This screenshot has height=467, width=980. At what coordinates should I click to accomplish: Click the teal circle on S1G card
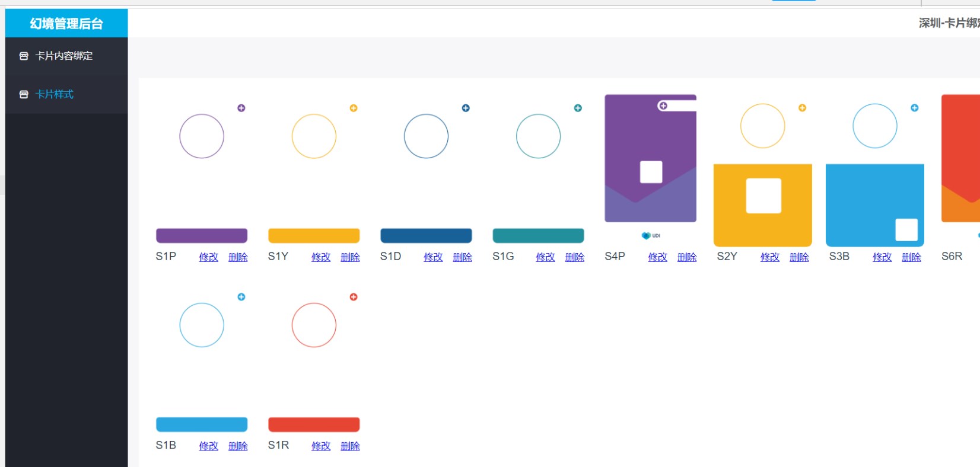[539, 136]
